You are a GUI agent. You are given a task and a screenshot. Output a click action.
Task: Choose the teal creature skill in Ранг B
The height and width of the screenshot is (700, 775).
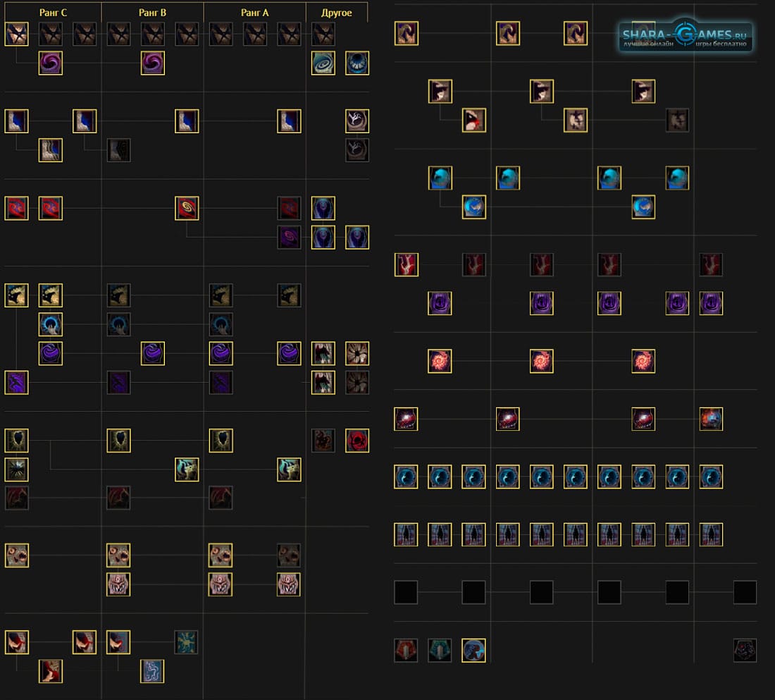tap(187, 470)
